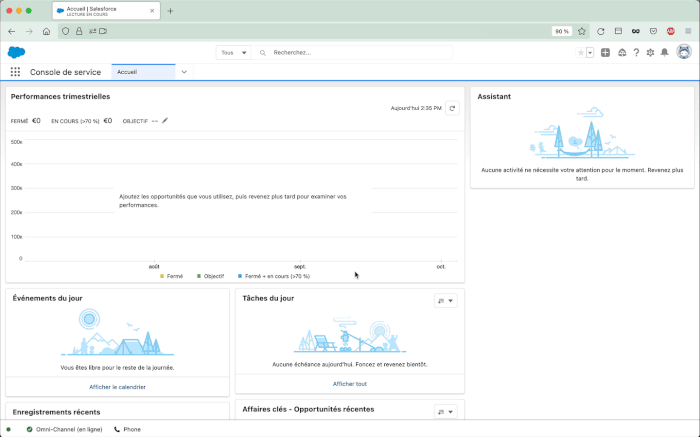Edit the Objectif goal pencil icon
The width and height of the screenshot is (700, 437).
[x=165, y=121]
